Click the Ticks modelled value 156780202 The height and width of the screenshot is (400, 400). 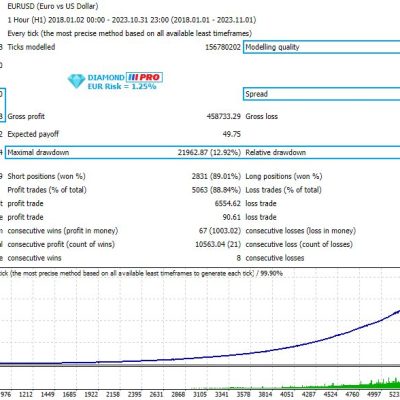[x=223, y=47]
